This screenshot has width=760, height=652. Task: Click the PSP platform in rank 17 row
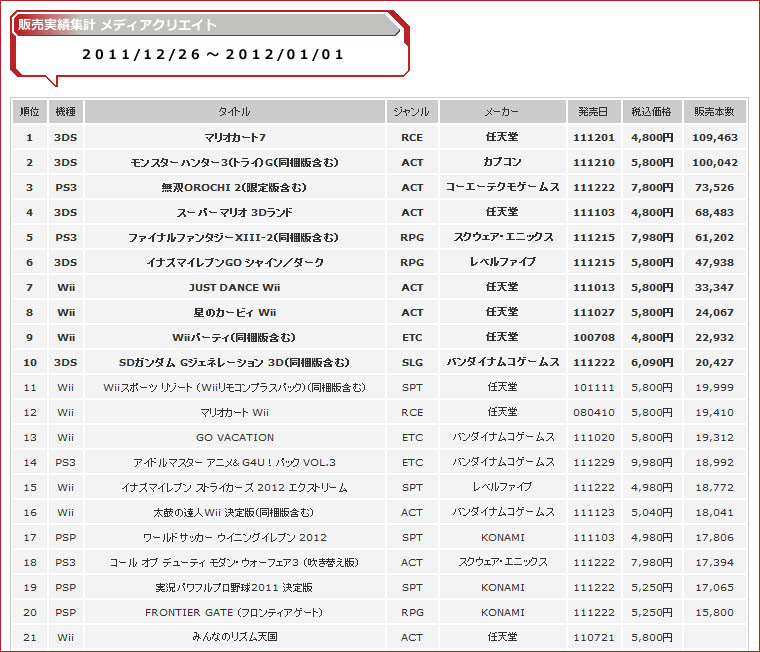click(x=65, y=538)
